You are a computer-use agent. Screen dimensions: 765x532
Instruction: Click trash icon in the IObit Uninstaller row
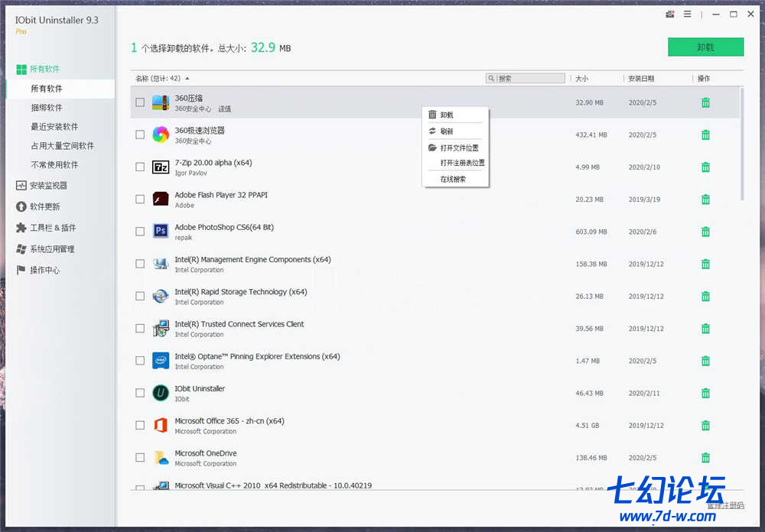pyautogui.click(x=705, y=393)
